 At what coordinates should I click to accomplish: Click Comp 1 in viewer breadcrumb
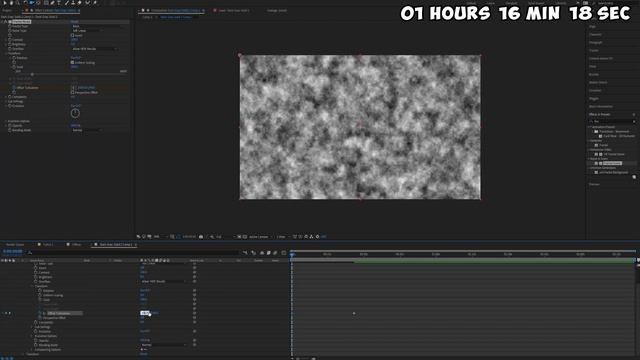[x=147, y=18]
